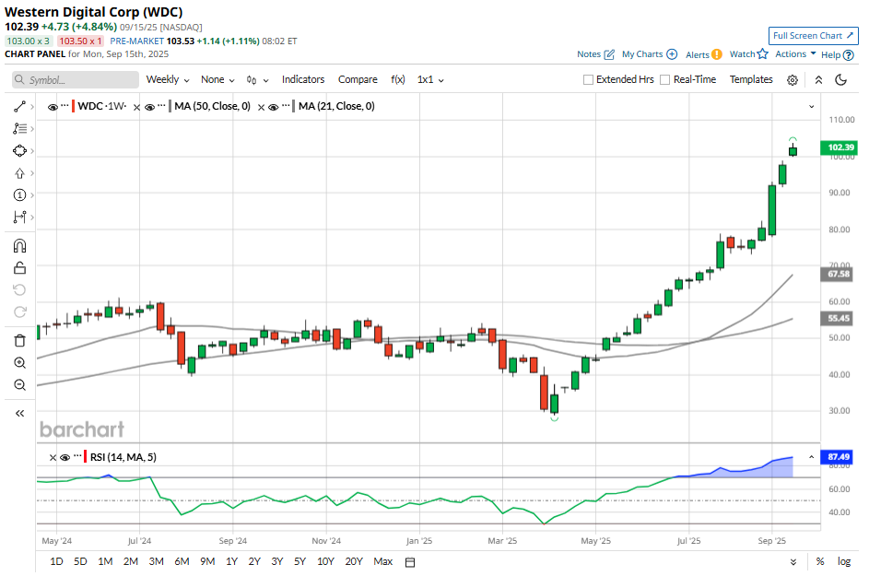Delete drawings with the trash icon

[20, 340]
